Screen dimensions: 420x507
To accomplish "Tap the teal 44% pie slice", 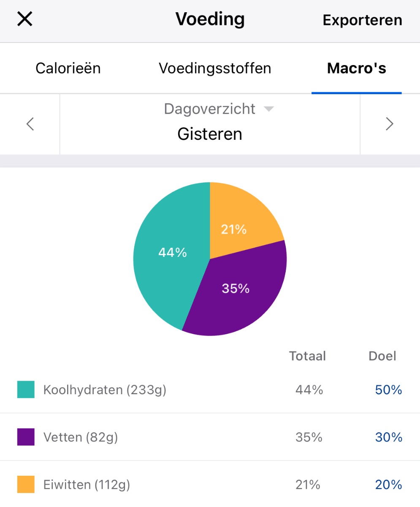I will pos(169,258).
